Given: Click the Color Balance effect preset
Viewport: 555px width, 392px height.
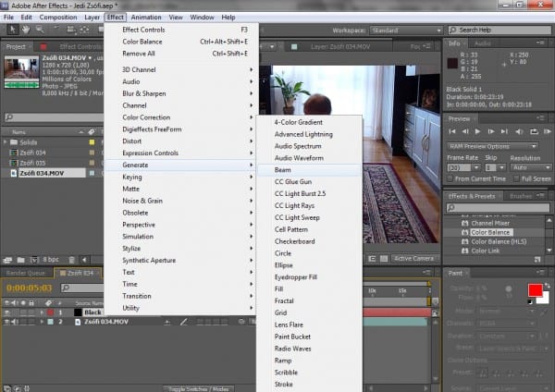Looking at the screenshot, I should [x=489, y=232].
